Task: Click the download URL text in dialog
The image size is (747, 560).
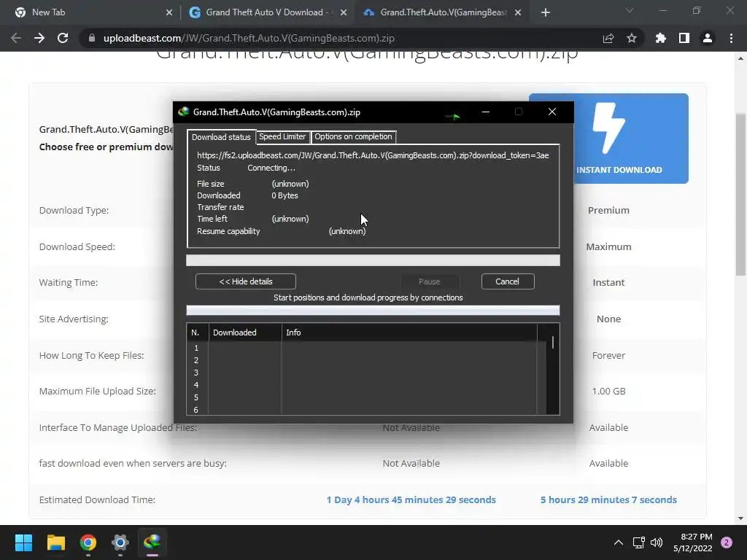Action: point(373,155)
